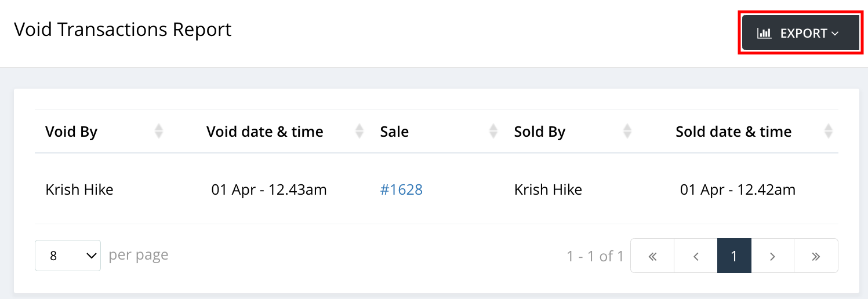Expand the per page count dropdown
This screenshot has height=299, width=868.
click(68, 256)
